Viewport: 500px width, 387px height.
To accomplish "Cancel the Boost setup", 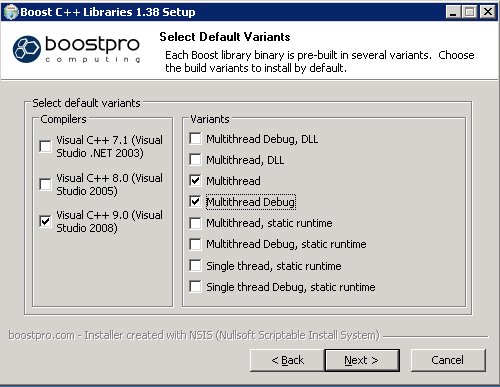I will point(448,360).
